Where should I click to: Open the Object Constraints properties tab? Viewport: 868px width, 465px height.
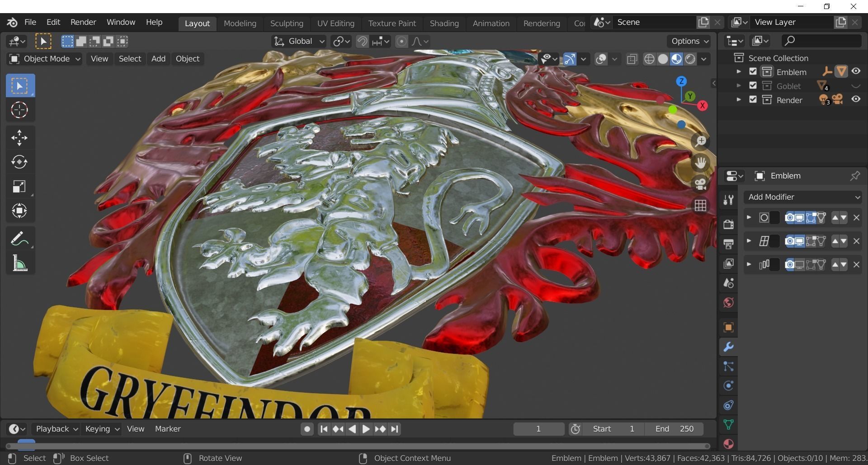click(x=728, y=405)
